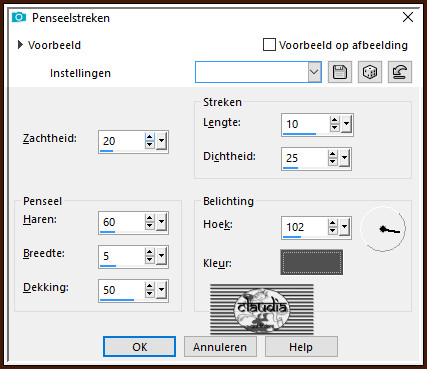The width and height of the screenshot is (427, 369).
Task: Pick a color from the Kleur swatch
Action: [312, 262]
